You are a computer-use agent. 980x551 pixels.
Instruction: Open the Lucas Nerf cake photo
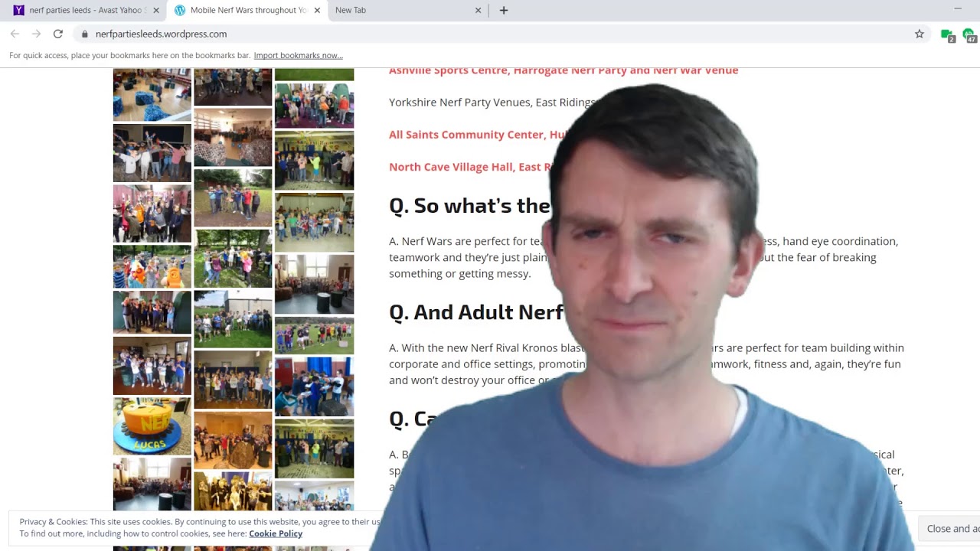pos(152,425)
